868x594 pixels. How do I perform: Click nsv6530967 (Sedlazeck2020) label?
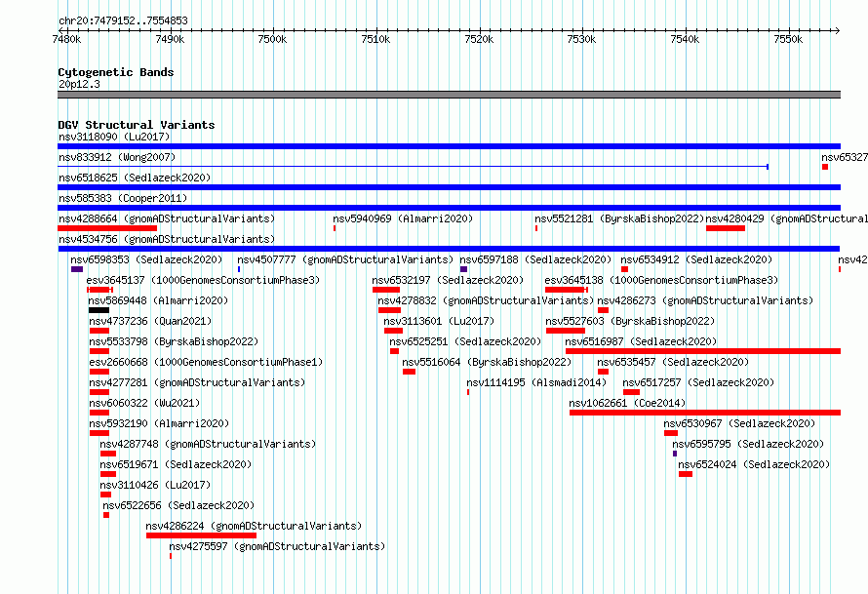739,423
